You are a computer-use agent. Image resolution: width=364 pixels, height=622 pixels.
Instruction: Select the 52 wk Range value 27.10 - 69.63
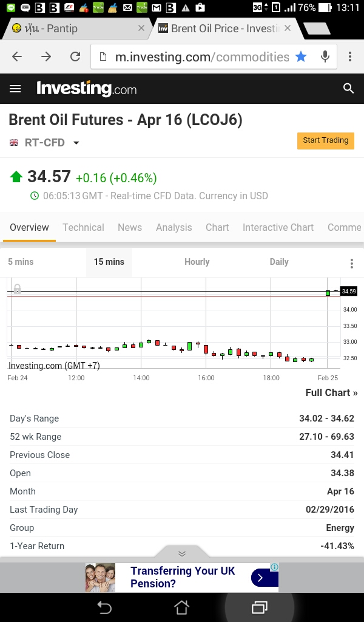pyautogui.click(x=326, y=437)
